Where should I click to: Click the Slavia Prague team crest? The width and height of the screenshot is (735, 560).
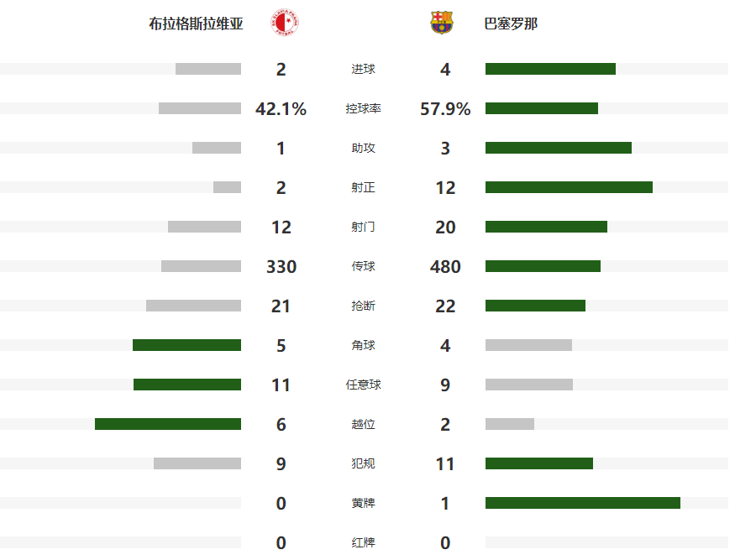pyautogui.click(x=286, y=23)
